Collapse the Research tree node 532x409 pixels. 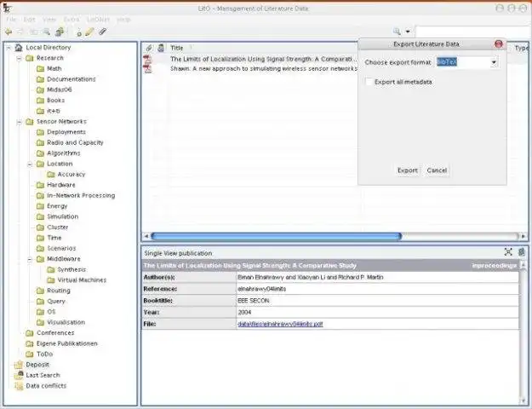(20, 59)
